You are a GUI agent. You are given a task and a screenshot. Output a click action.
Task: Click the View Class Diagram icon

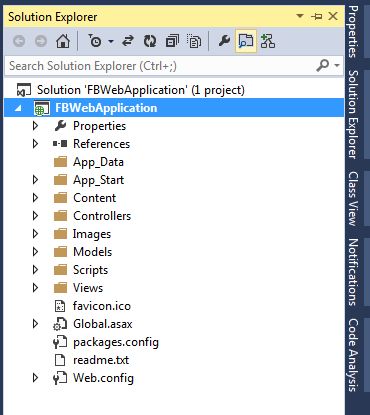click(268, 41)
